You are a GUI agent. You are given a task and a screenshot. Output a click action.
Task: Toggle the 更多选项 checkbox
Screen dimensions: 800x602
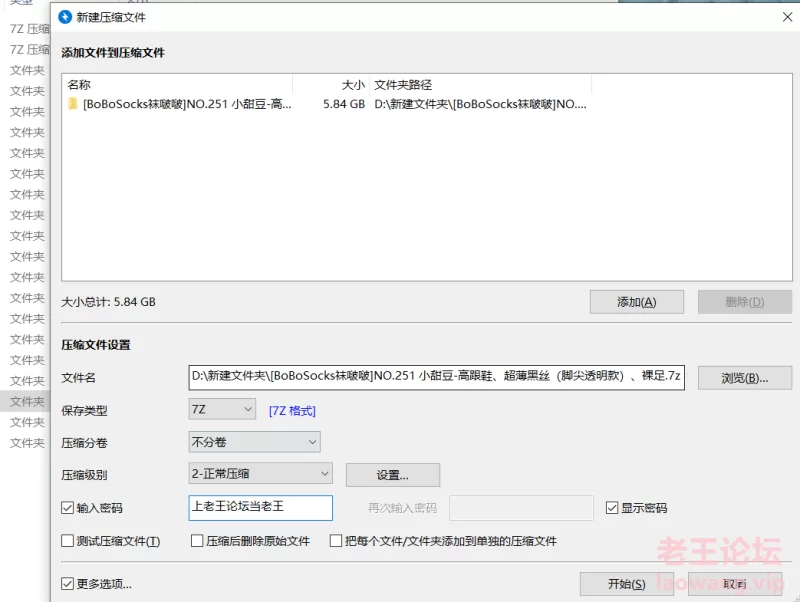coord(68,584)
